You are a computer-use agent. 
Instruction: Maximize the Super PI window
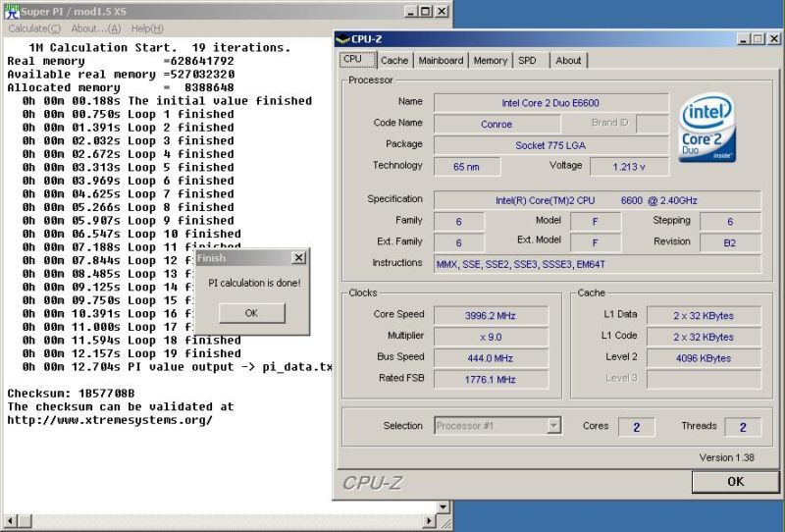tap(425, 11)
